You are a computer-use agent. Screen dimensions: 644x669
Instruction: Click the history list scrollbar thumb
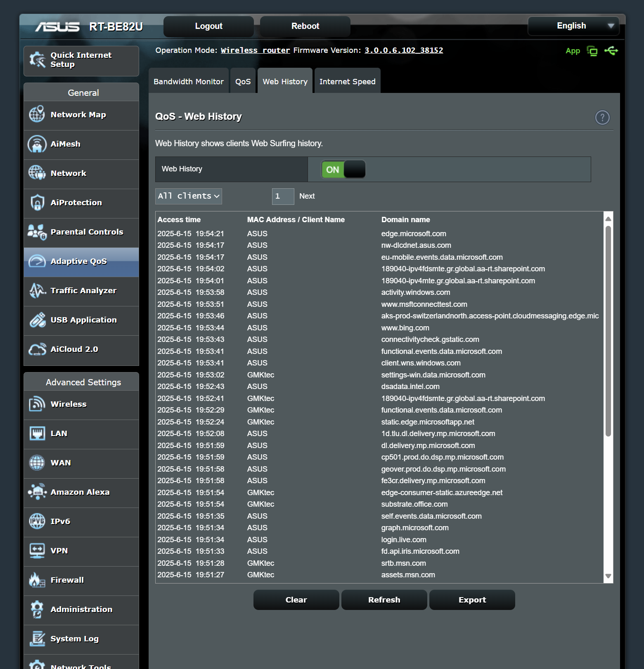[x=608, y=331]
